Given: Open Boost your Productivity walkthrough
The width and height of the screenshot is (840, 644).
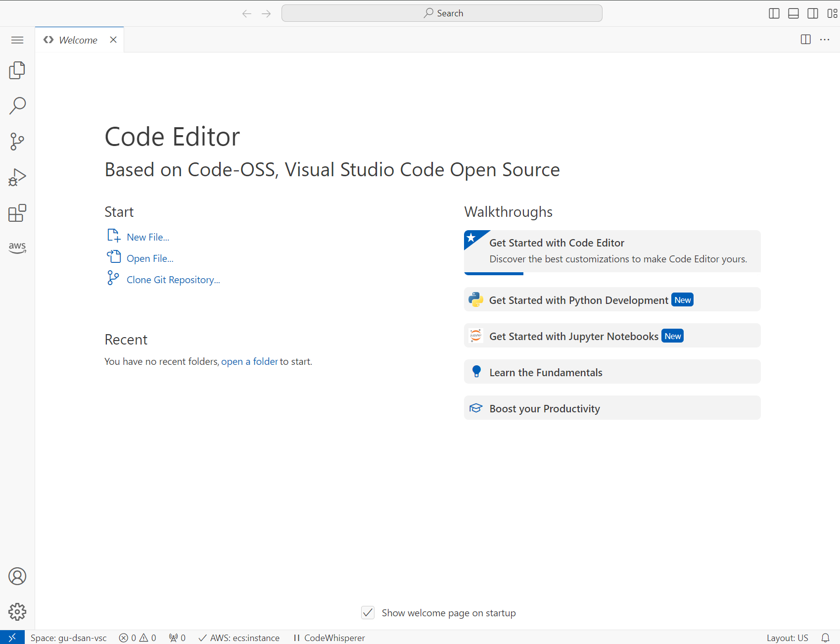Looking at the screenshot, I should (x=612, y=408).
